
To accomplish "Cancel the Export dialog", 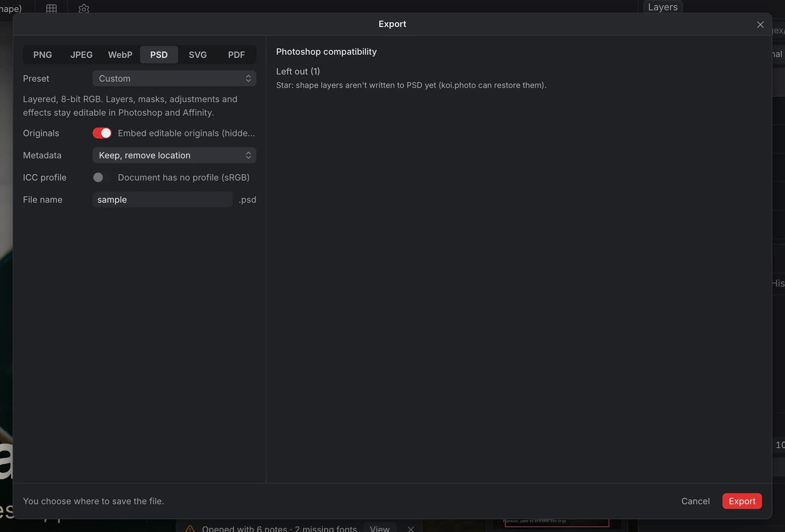I will click(x=695, y=501).
